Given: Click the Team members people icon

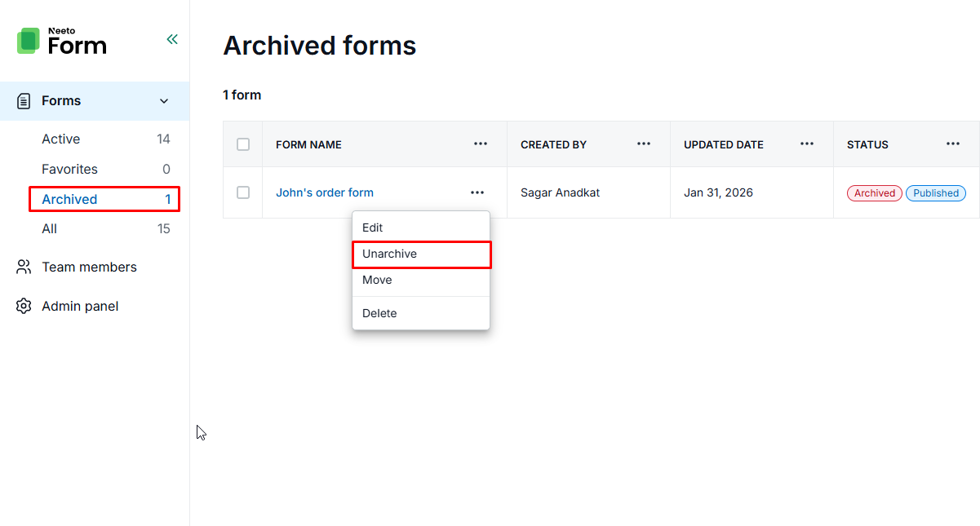Looking at the screenshot, I should pos(24,267).
